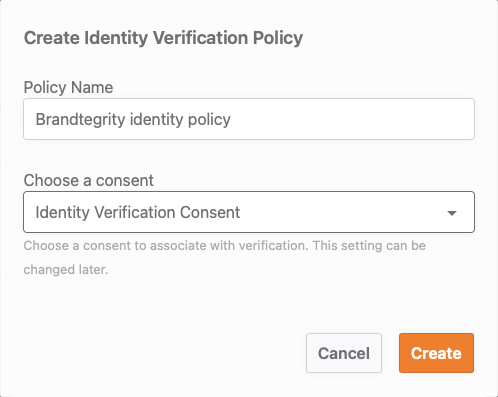Open the Choose a consent dropdown
This screenshot has width=498, height=397.
tap(249, 212)
